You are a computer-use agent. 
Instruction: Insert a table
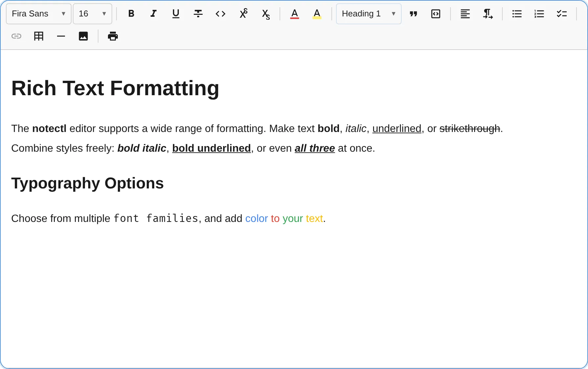point(38,36)
